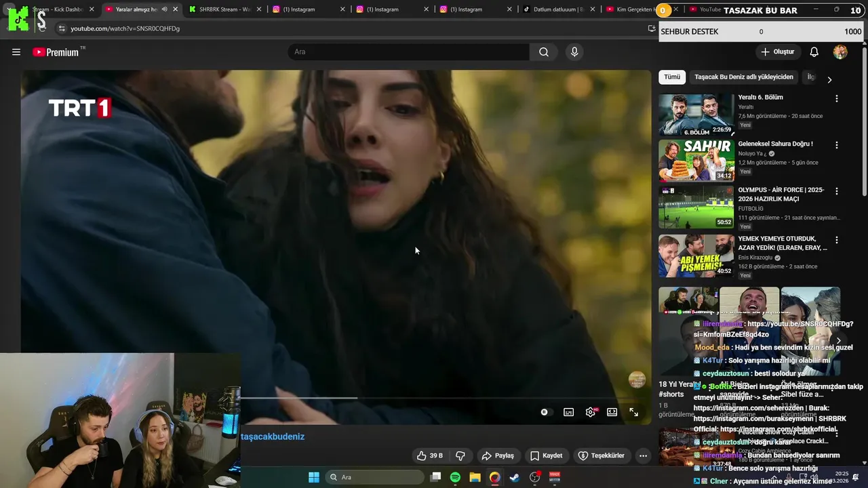Open site info icon in address bar
Viewport: 868px width, 488px height.
click(x=62, y=28)
